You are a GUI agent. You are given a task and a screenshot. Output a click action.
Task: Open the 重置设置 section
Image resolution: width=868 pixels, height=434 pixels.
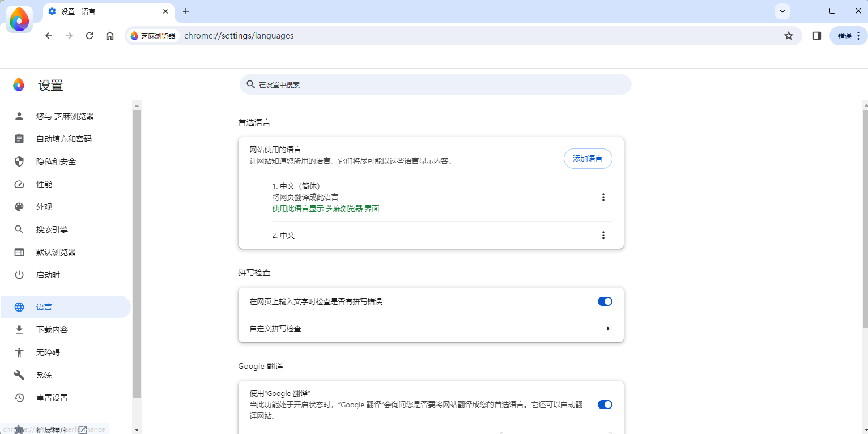[52, 397]
